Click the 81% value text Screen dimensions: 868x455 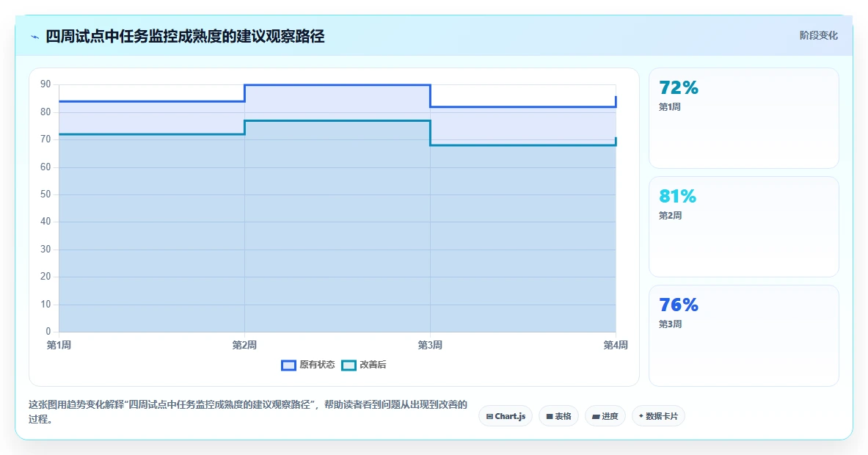point(677,196)
